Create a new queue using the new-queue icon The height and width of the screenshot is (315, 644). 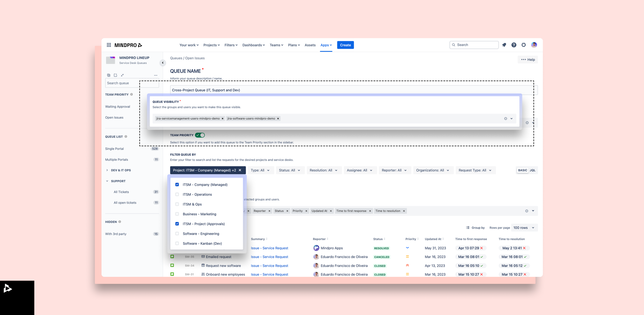pyautogui.click(x=115, y=75)
